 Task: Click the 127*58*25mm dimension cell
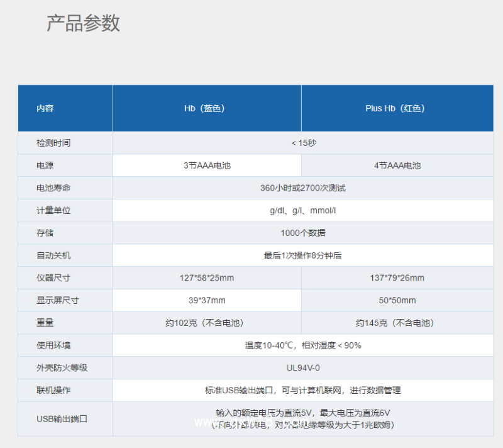click(206, 277)
